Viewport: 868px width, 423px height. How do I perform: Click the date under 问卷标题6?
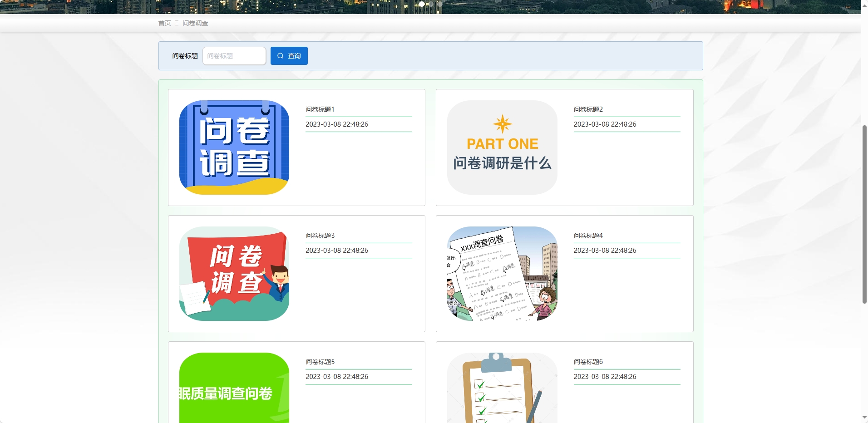pyautogui.click(x=605, y=377)
